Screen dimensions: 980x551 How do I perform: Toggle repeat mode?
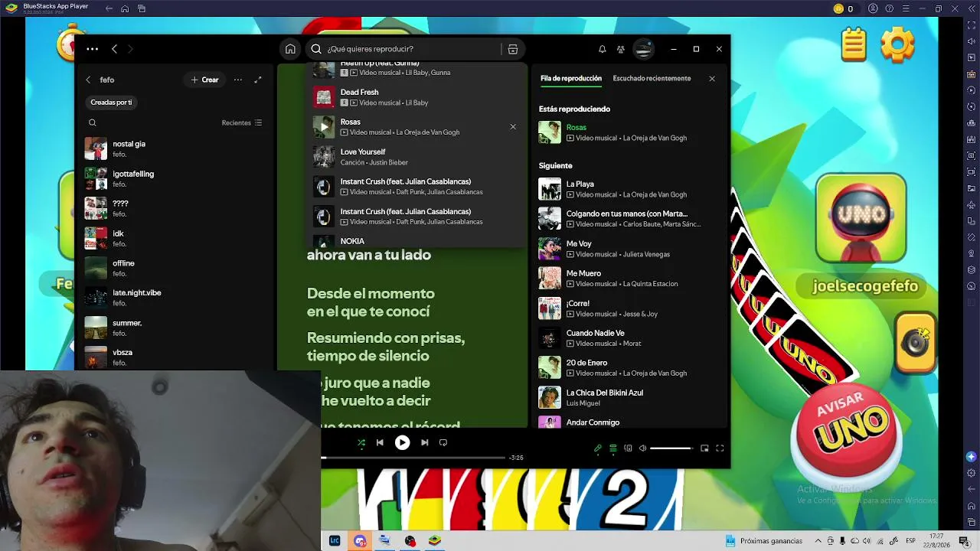[443, 442]
